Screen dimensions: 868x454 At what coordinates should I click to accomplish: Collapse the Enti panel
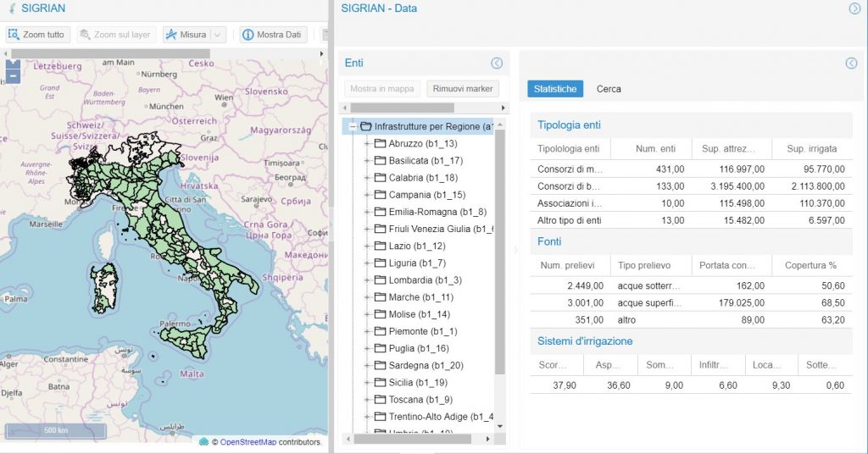(497, 63)
